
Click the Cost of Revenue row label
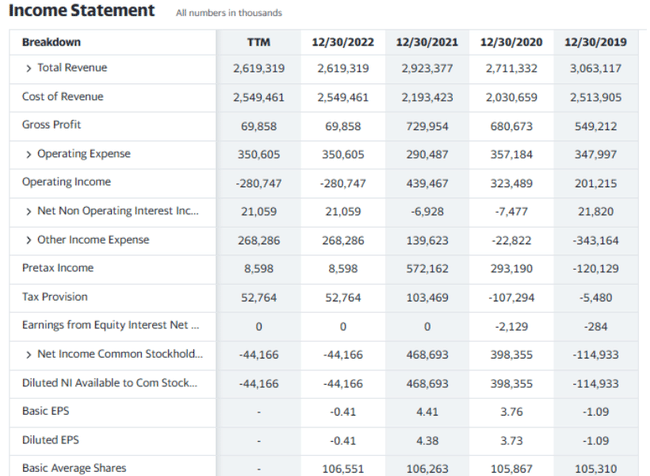tap(62, 97)
